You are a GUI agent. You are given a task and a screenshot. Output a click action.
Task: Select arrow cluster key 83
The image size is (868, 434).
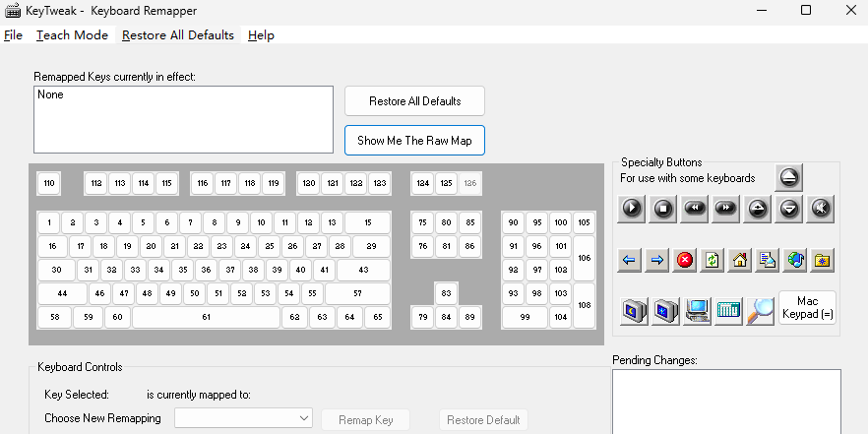point(446,294)
